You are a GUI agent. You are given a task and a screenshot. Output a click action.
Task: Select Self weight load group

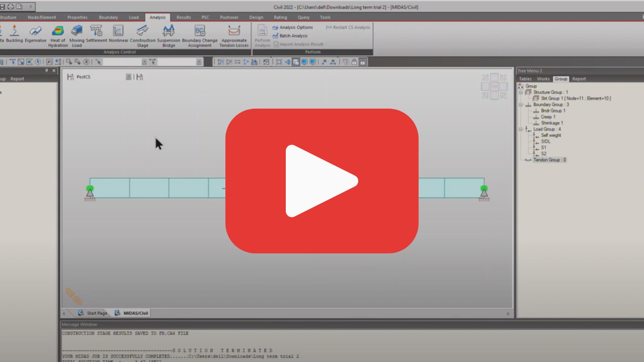pos(551,135)
